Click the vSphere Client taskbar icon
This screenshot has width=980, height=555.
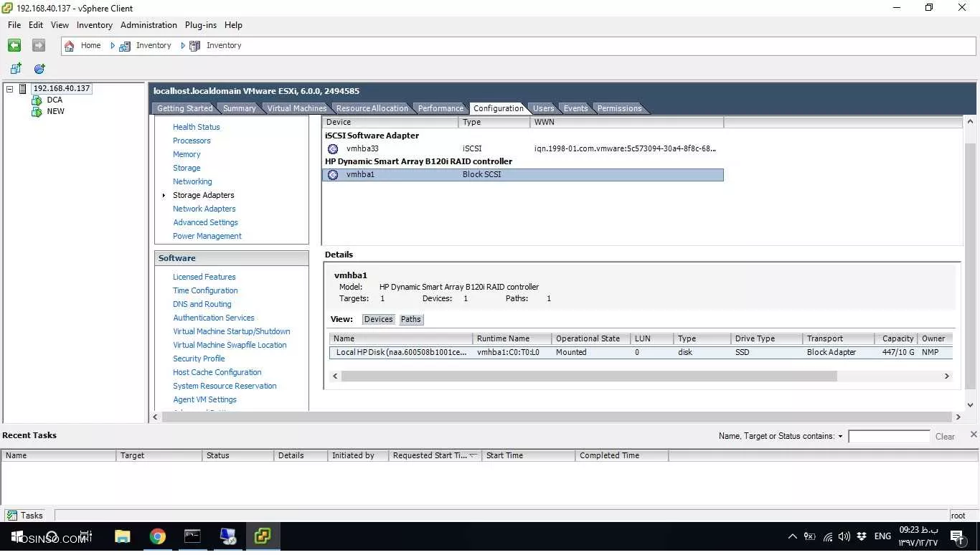point(263,536)
